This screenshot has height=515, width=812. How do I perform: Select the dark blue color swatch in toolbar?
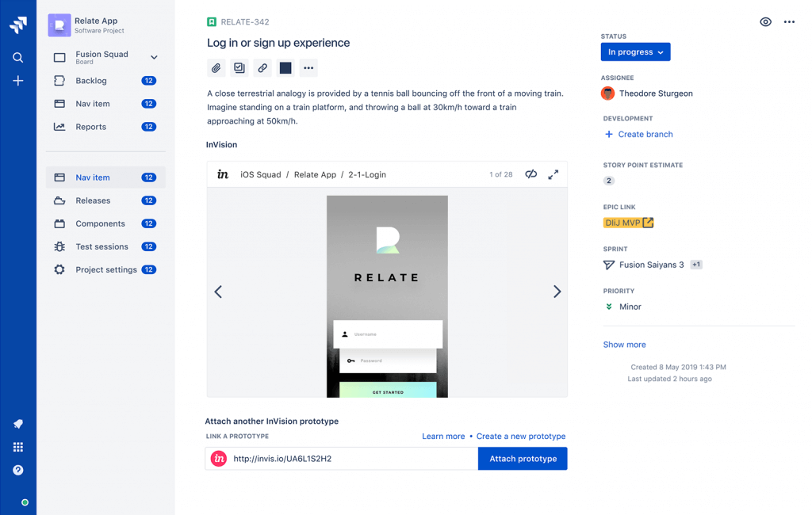[x=285, y=68]
